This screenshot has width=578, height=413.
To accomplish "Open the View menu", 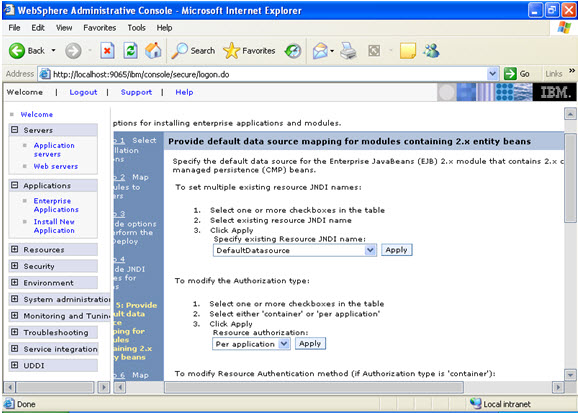I will tap(64, 28).
